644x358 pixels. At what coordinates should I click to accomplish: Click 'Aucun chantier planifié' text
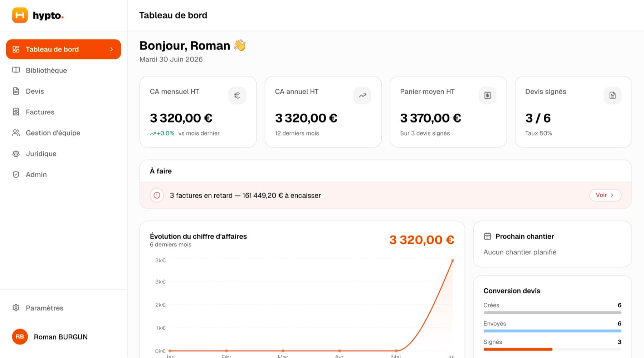point(520,252)
